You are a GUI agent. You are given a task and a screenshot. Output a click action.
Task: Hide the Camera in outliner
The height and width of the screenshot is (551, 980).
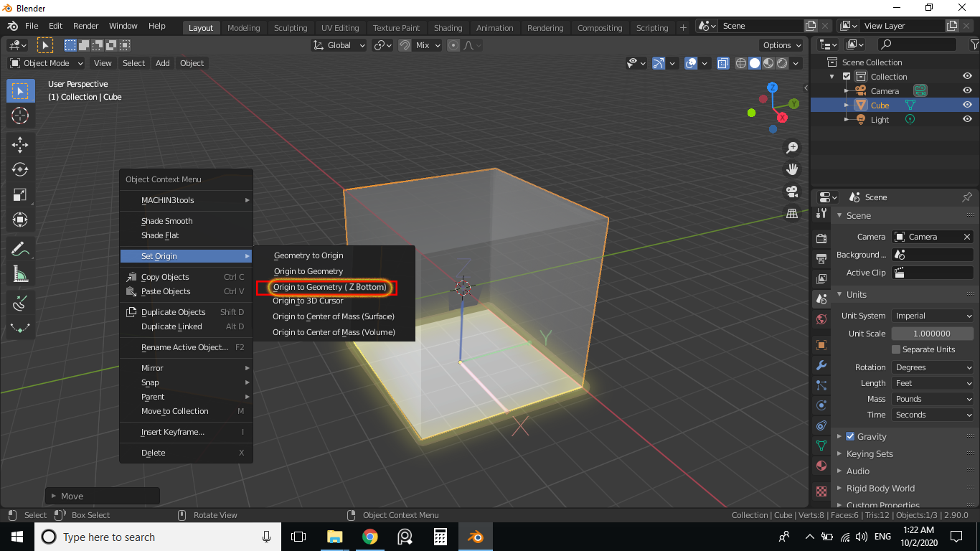tap(967, 90)
